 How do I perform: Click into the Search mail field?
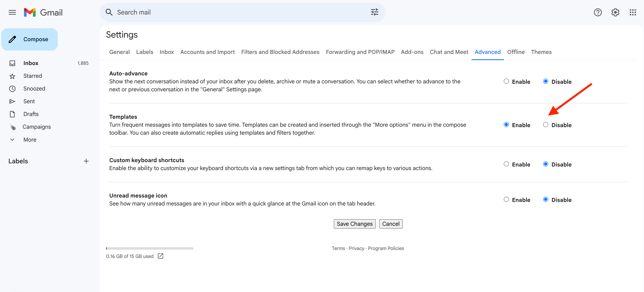click(238, 12)
